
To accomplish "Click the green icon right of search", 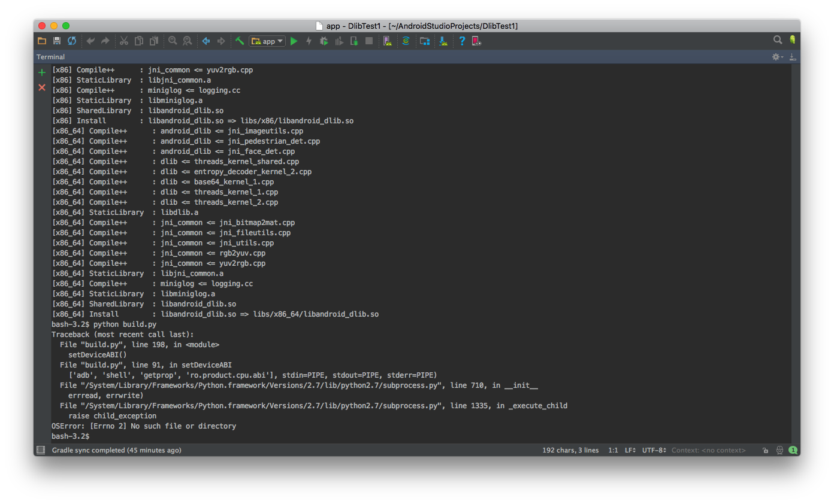I will click(793, 40).
